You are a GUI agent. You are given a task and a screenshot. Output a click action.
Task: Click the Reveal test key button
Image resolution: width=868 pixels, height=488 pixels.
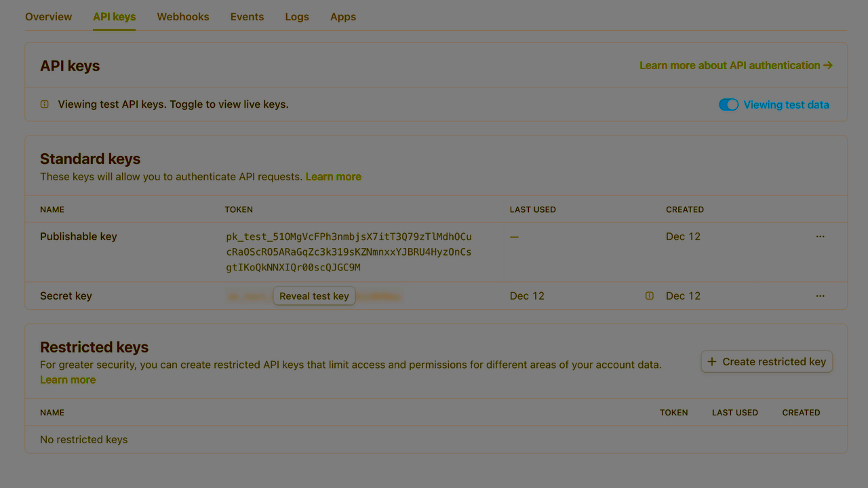(314, 296)
